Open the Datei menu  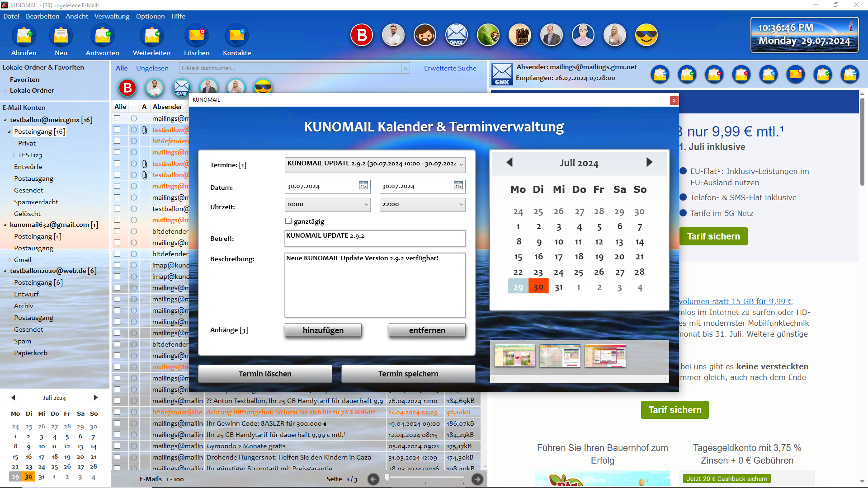(11, 16)
